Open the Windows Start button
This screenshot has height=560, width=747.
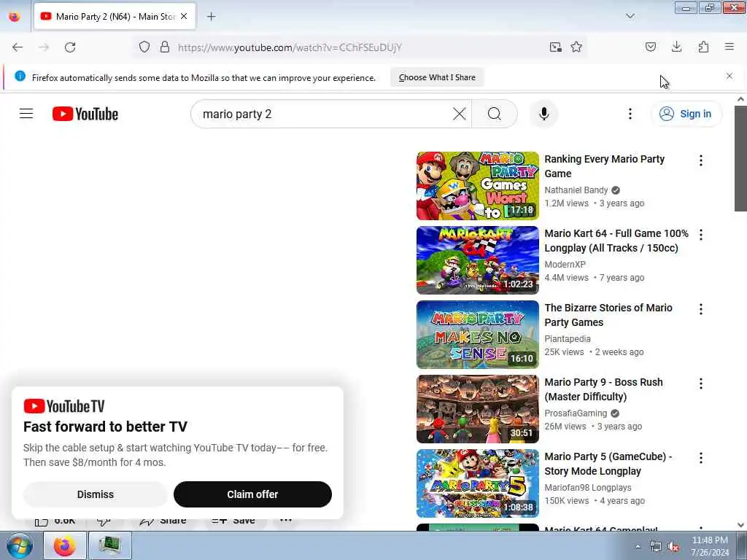[19, 545]
